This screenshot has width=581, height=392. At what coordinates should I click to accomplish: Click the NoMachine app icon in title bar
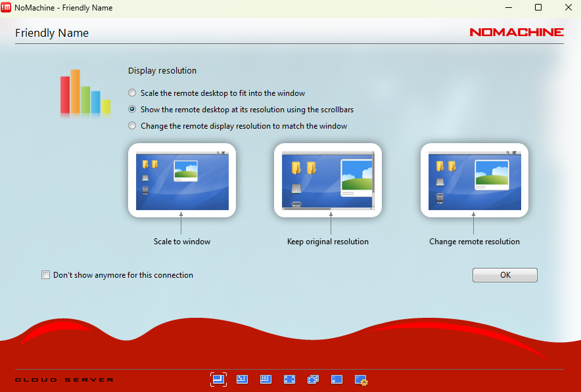click(7, 8)
